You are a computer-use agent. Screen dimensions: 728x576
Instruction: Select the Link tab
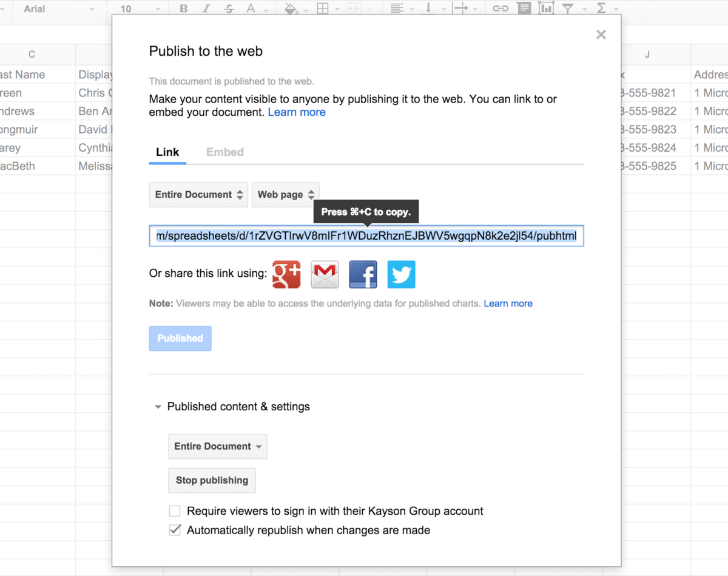tap(167, 152)
